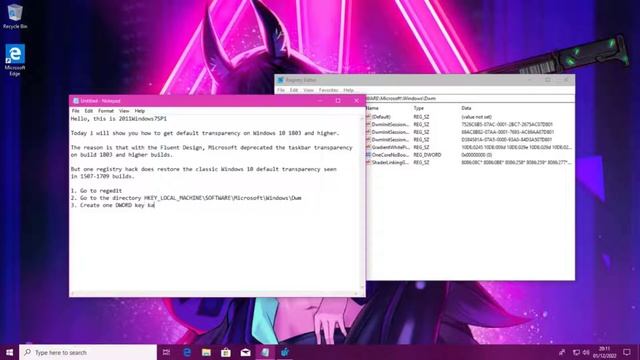Viewport: 640px width, 360px height.
Task: Select the Microsoft Edge desktop shortcut
Action: pos(15,60)
